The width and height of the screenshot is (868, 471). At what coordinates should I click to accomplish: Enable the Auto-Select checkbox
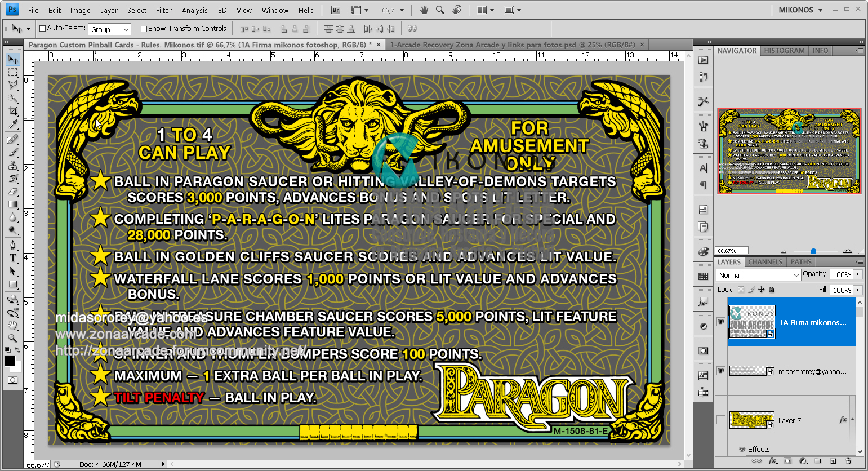click(42, 28)
